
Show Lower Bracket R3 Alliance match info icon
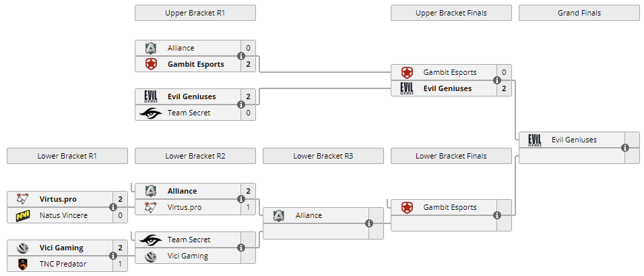pos(369,223)
